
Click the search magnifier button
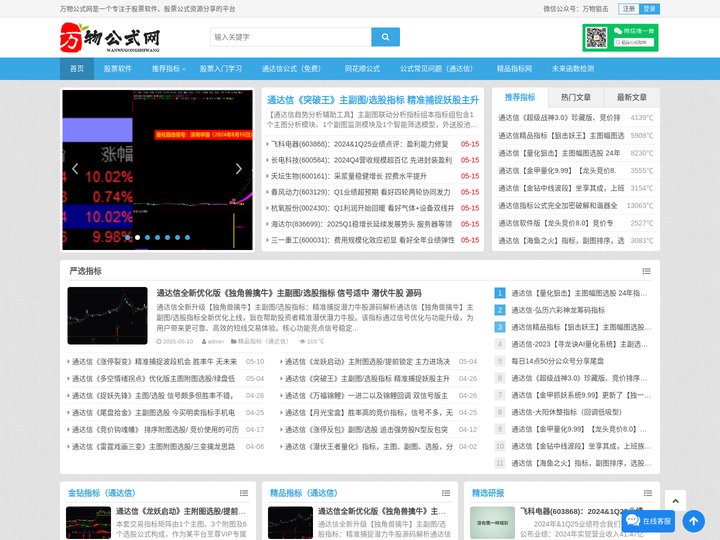385,37
